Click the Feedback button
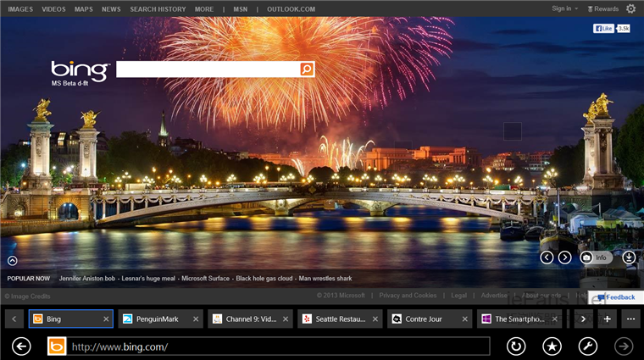Viewport: 644px width, 360px height. click(x=616, y=297)
